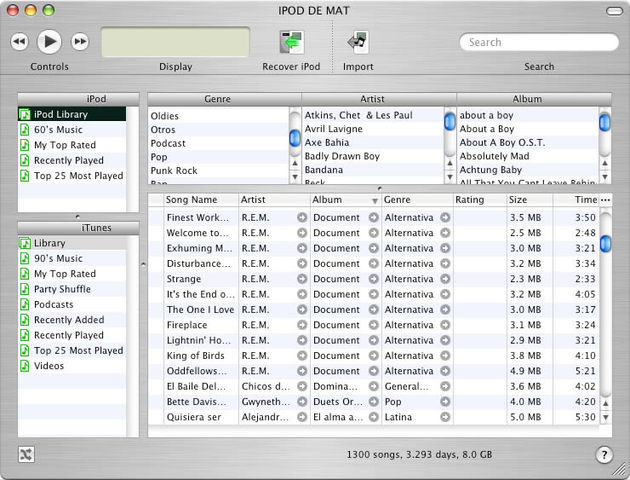The image size is (630, 480).
Task: Open help with the question mark button
Action: point(603,455)
